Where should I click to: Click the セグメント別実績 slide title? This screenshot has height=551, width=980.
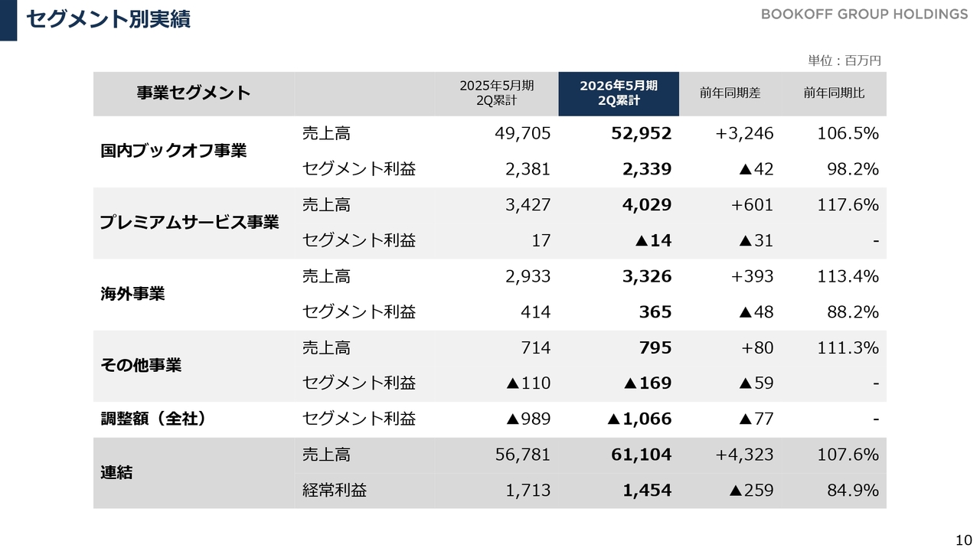tap(108, 19)
